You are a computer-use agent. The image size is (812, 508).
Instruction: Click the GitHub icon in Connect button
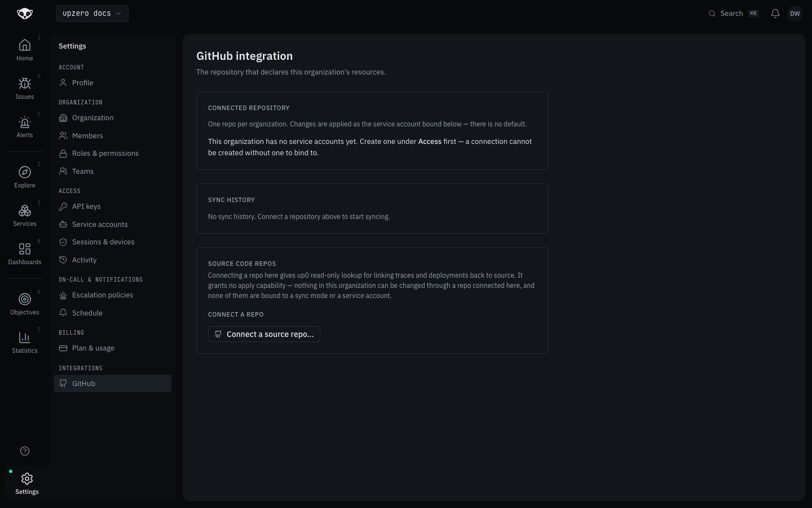click(x=218, y=334)
